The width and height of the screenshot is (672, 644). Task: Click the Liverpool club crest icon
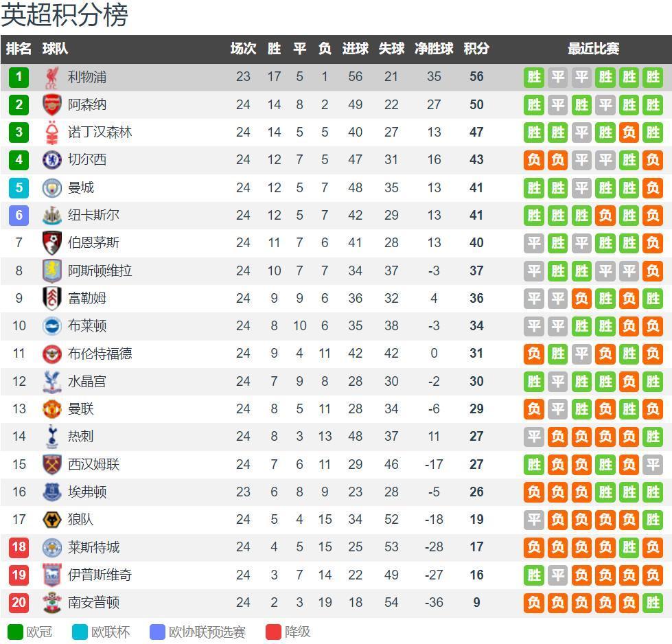[x=51, y=77]
